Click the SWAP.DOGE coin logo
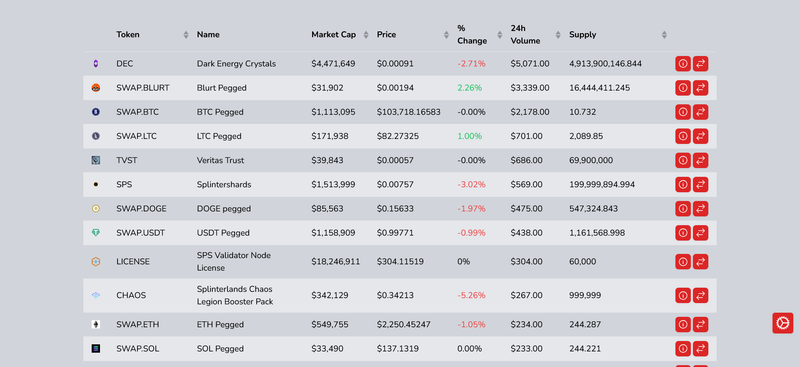The width and height of the screenshot is (800, 367). (x=96, y=209)
